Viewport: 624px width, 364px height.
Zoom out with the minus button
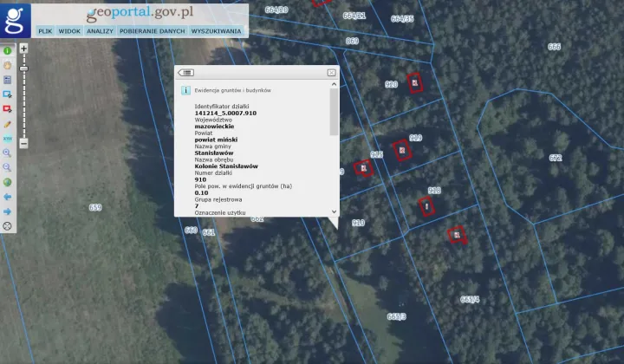24,144
